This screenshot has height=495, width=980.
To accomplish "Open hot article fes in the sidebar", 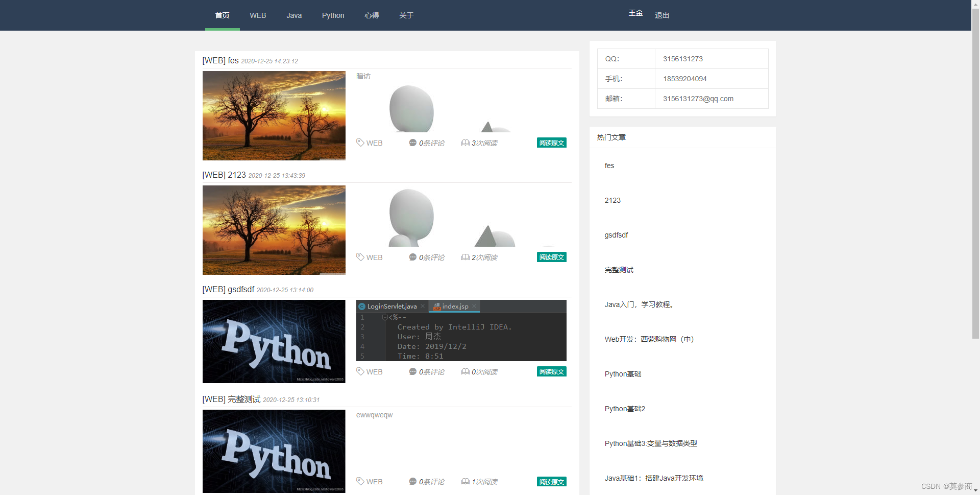I will (x=609, y=166).
